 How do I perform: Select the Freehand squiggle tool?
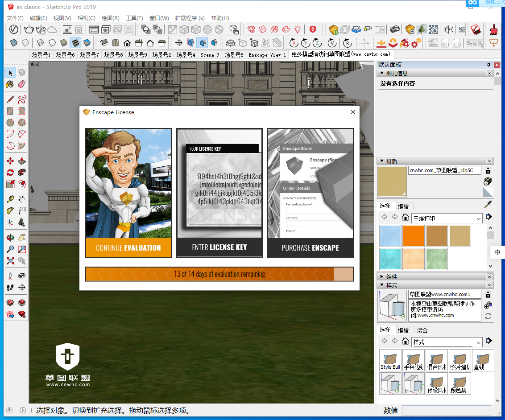[21, 99]
